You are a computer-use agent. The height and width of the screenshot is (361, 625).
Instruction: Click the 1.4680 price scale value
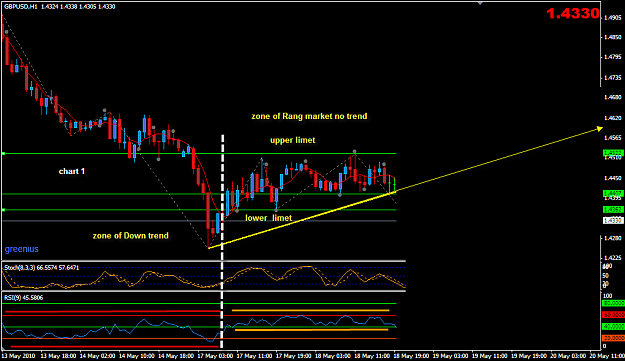coord(613,97)
